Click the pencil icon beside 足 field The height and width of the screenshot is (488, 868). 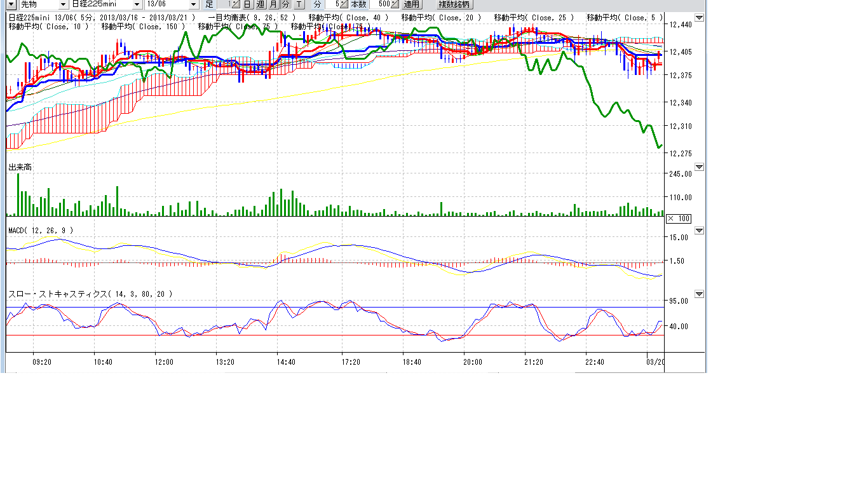click(x=235, y=4)
